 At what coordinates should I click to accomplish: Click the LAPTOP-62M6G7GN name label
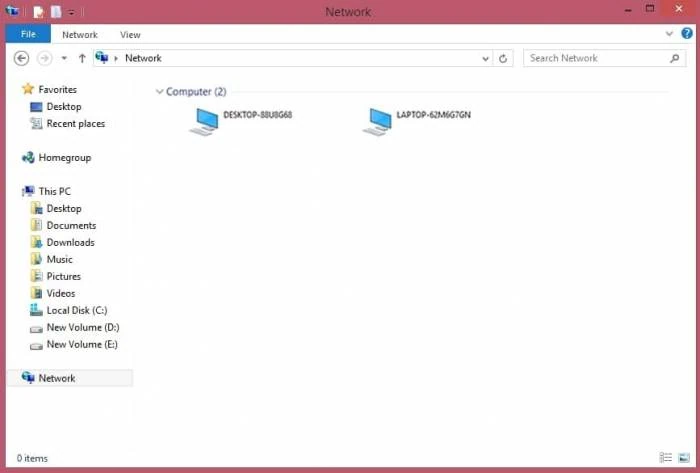(433, 115)
